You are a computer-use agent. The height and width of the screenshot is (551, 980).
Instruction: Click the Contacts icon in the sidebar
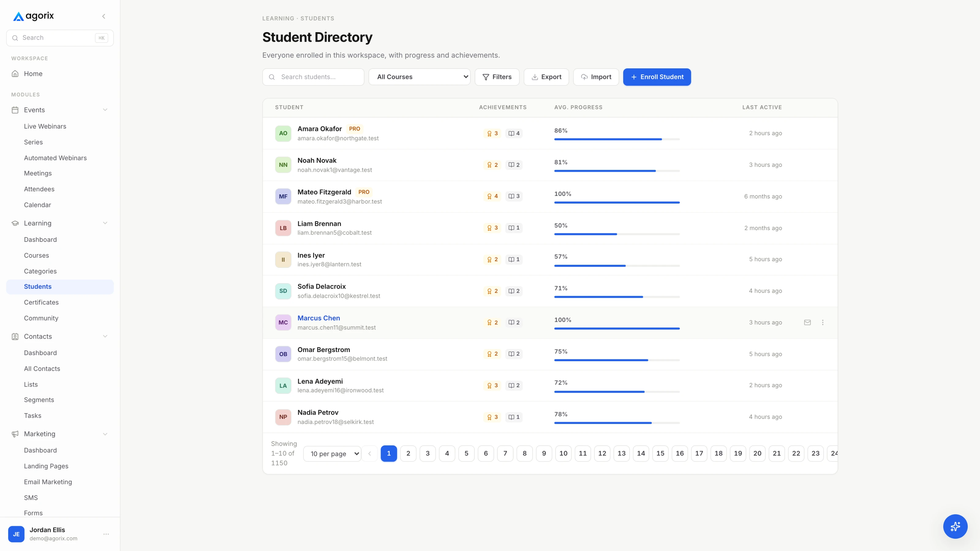pos(15,336)
